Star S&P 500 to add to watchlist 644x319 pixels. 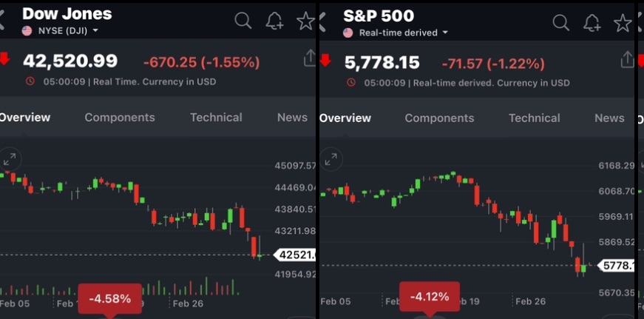pyautogui.click(x=623, y=22)
